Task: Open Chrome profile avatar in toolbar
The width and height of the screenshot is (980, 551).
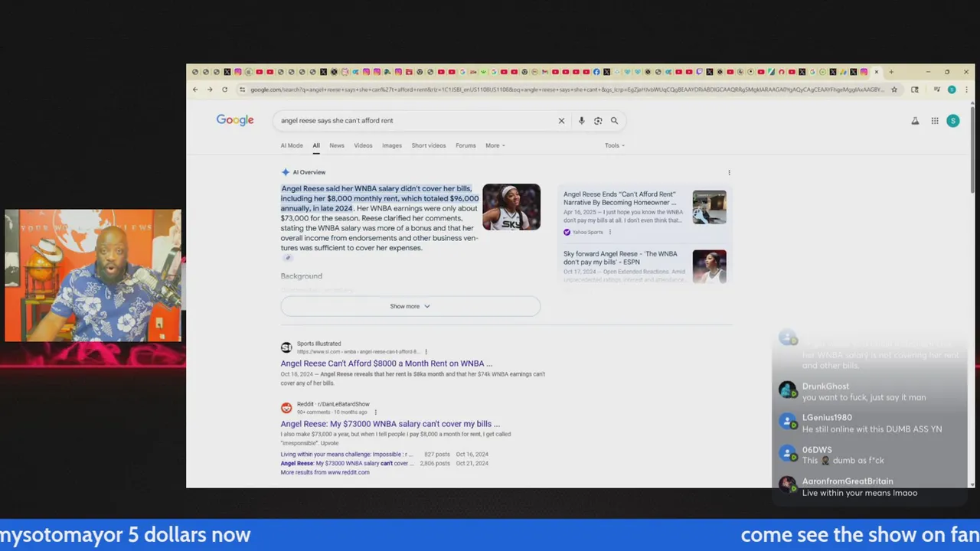Action: [x=952, y=90]
